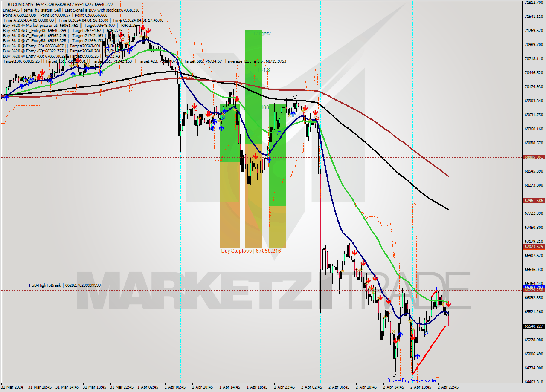The height and width of the screenshot is (392, 546).
Task: Click the 70446.250 price axis label
Action: pos(534,73)
